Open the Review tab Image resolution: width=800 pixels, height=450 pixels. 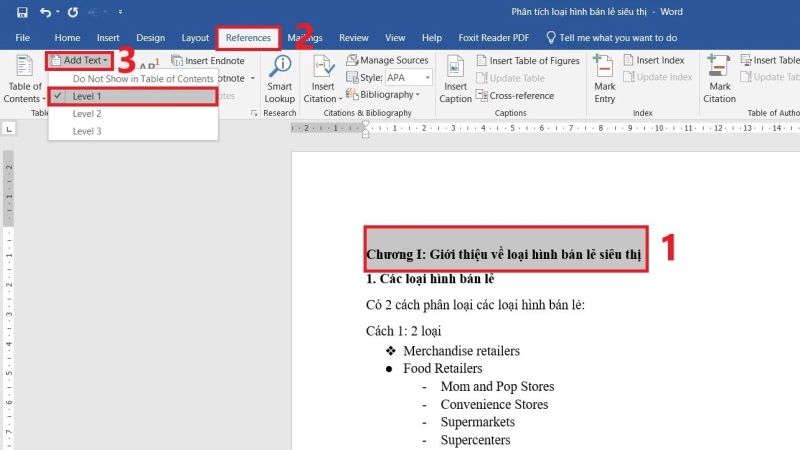tap(354, 38)
